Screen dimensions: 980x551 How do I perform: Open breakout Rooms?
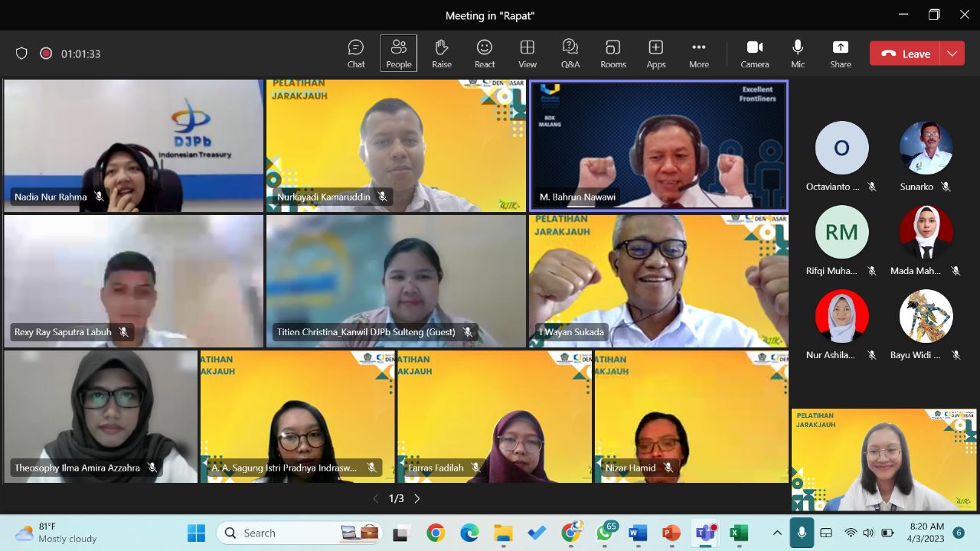pyautogui.click(x=613, y=54)
